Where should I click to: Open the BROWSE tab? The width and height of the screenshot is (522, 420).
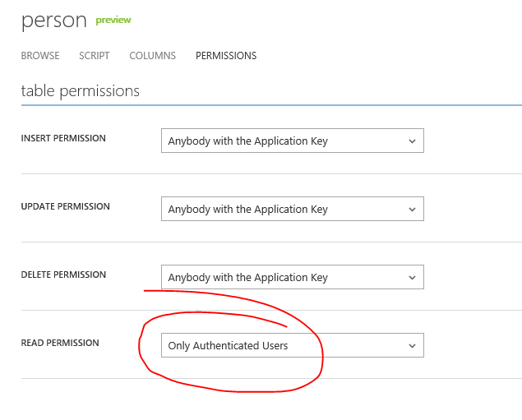pos(40,56)
